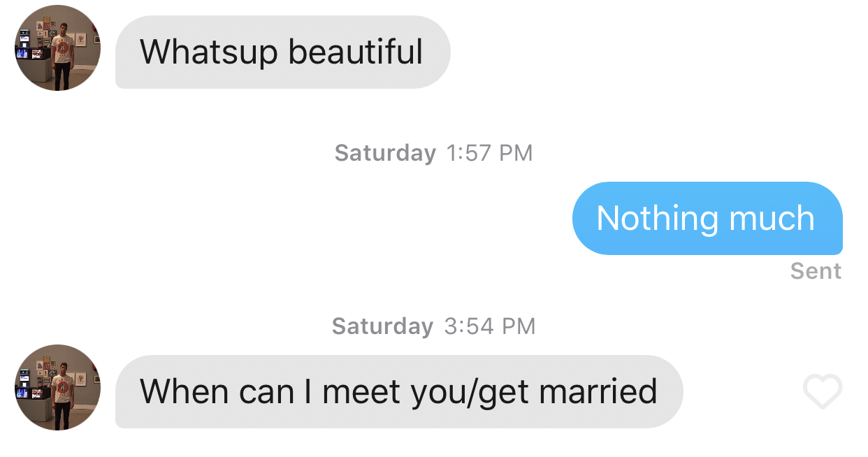Click the word "married" in the last message
This screenshot has width=868, height=457.
pos(598,391)
